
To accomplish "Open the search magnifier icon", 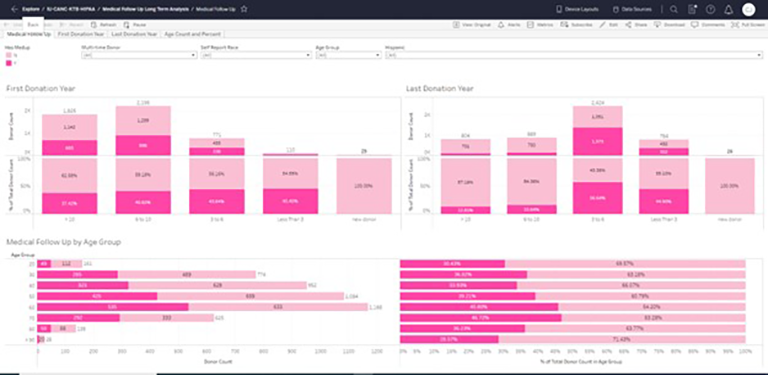I will click(674, 9).
